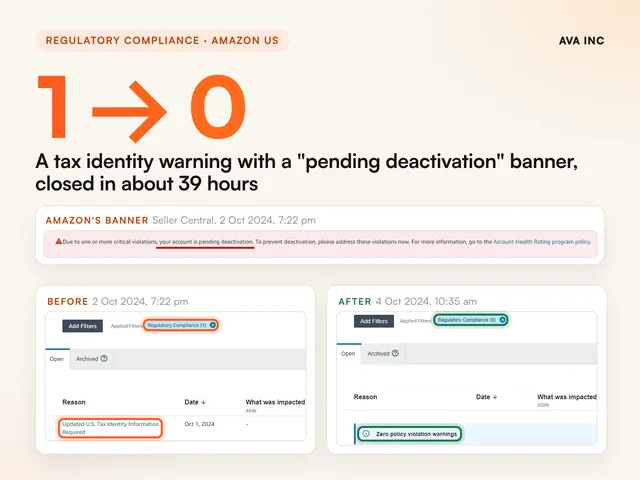Click the info icon beside Zero policy warnings
640x480 pixels.
tap(366, 434)
